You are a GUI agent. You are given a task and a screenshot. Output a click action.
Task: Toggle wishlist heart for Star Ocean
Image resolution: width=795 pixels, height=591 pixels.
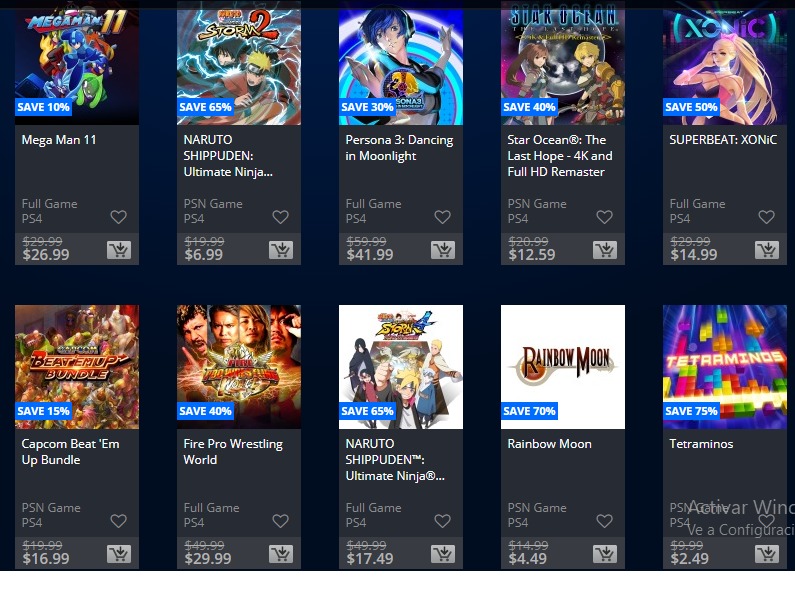pos(604,217)
